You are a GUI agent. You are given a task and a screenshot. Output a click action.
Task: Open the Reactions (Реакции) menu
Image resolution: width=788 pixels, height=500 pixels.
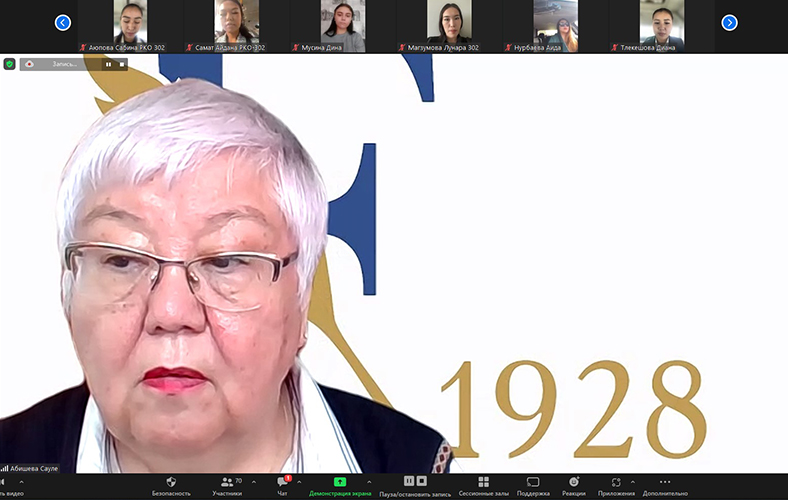click(x=574, y=482)
